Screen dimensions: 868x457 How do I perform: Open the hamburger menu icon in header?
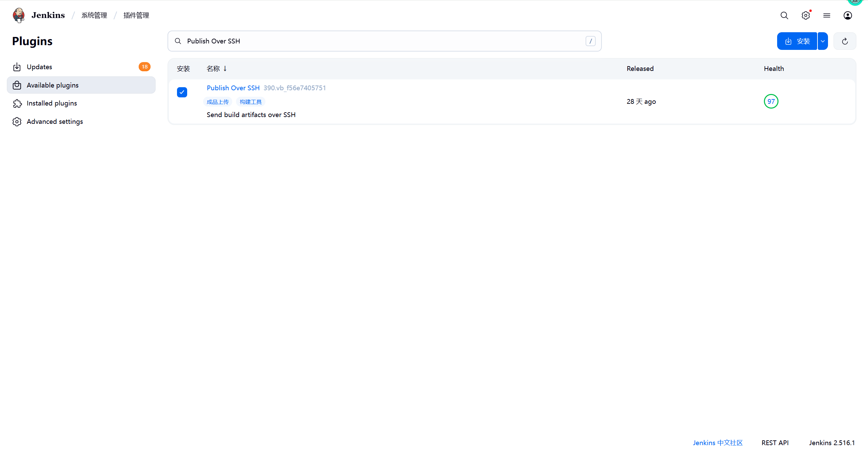(x=827, y=15)
